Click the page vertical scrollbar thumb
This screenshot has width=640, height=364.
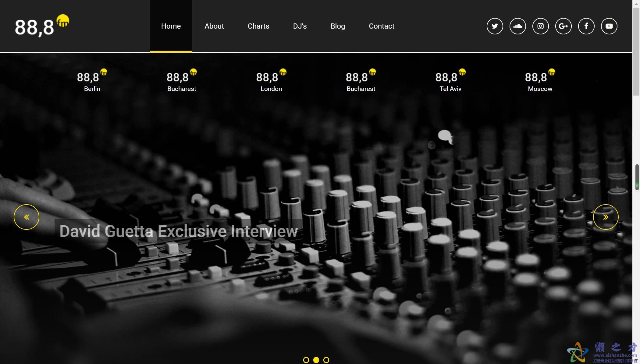coord(636,52)
